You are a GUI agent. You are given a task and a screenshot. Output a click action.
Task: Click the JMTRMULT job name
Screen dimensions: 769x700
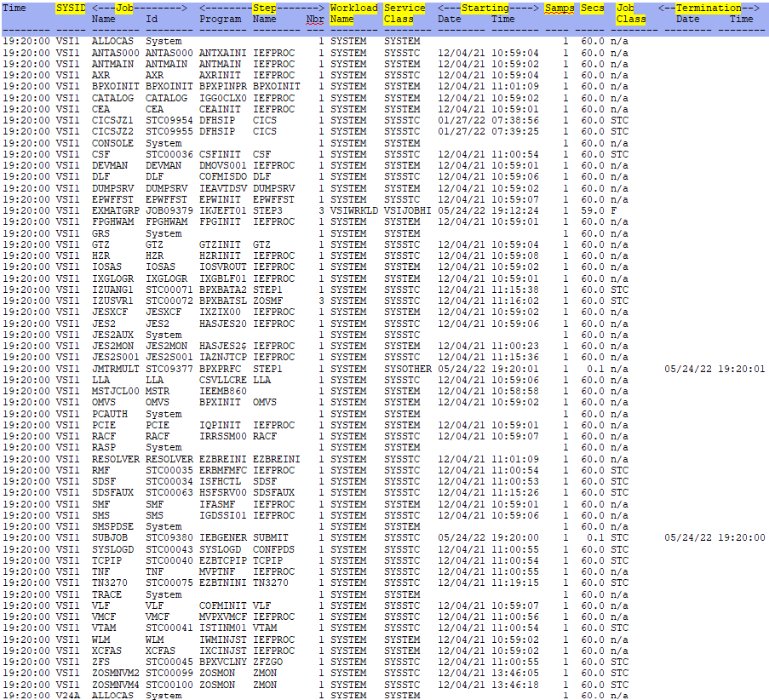click(112, 369)
